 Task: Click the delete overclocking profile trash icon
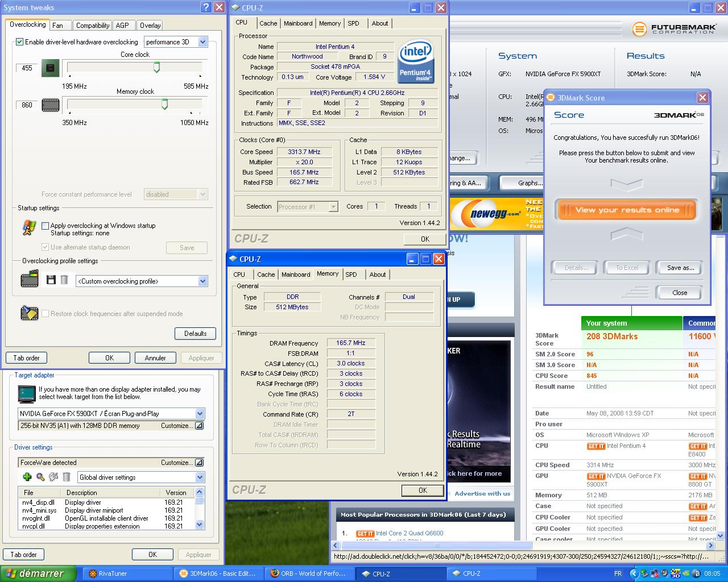click(64, 280)
